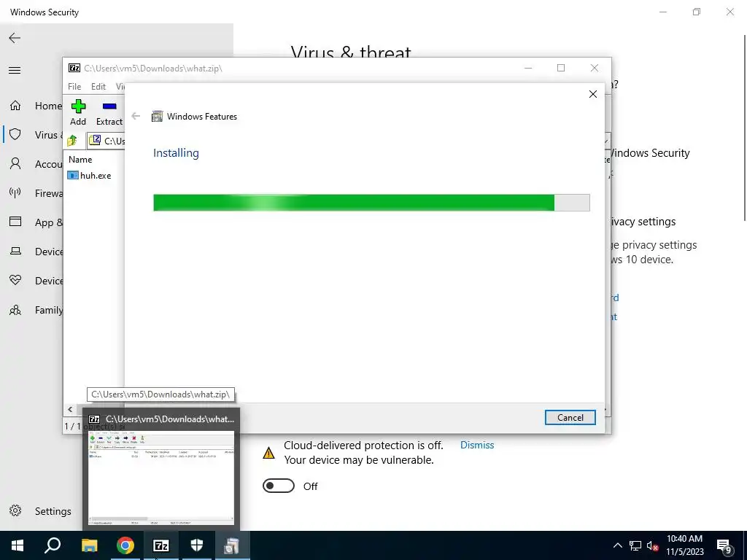Click Windows Features taskbar icon
Viewport: 747px width, 560px height.
tap(232, 545)
